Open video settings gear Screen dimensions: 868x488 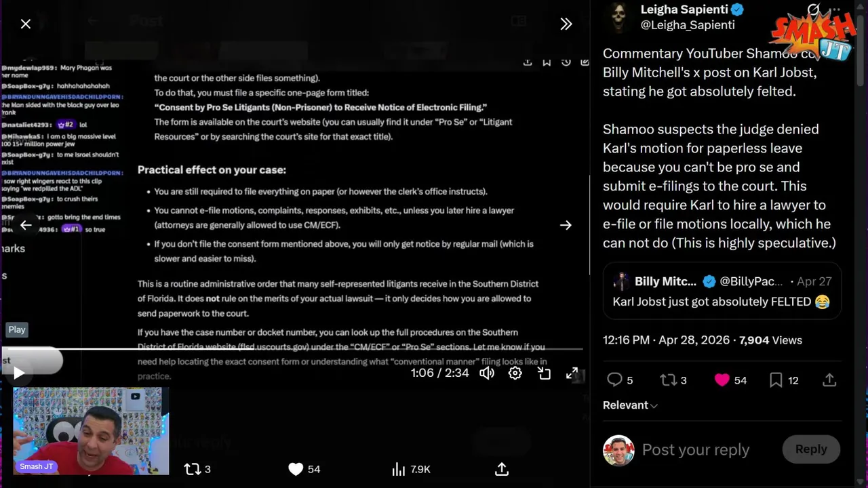coord(515,373)
